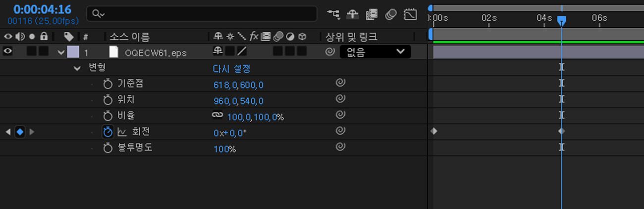Click 회전 value 0x+0,0°
This screenshot has height=209, width=644.
(230, 133)
